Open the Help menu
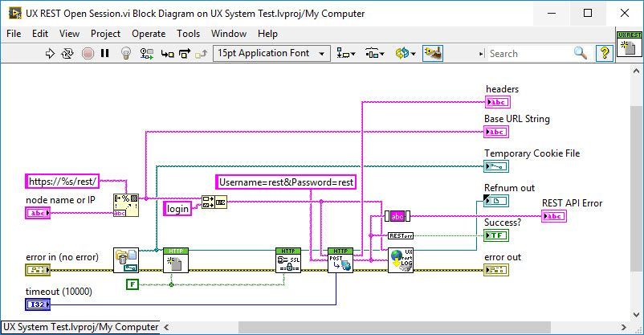 (x=267, y=34)
